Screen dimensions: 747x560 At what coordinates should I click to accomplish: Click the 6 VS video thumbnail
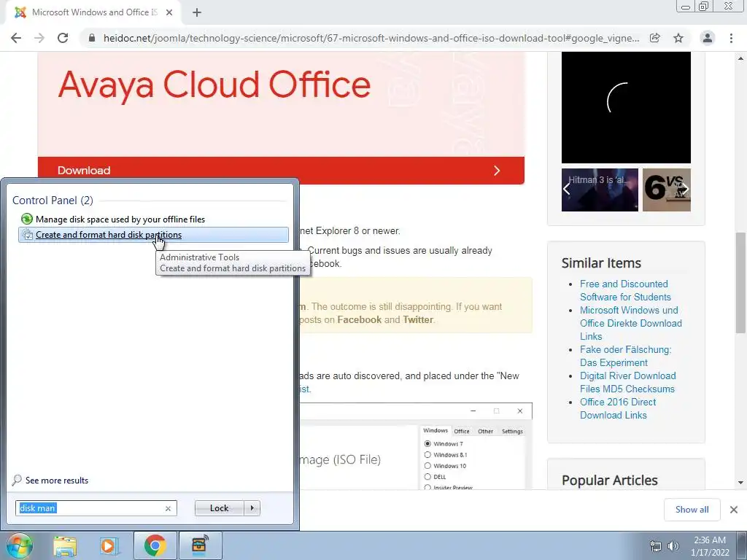tap(667, 190)
